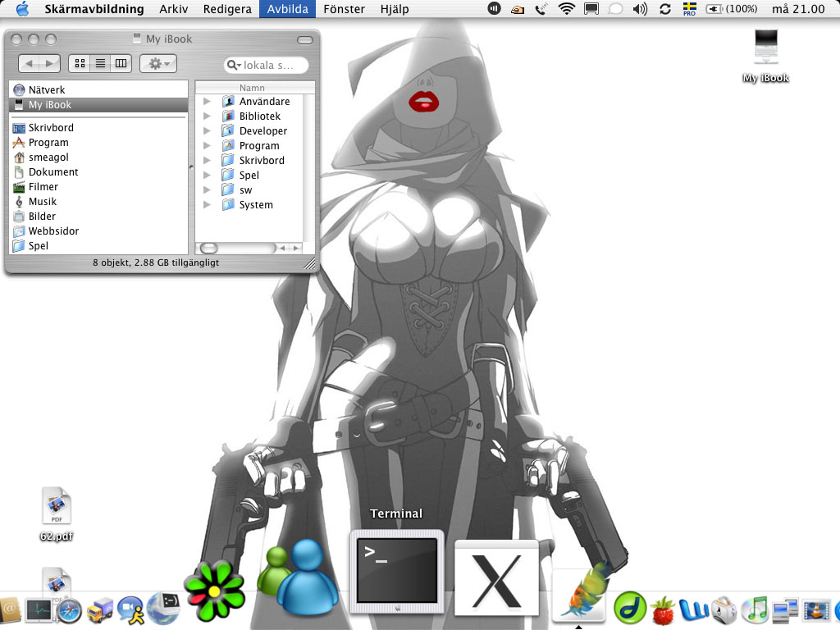
Task: Select the sw folder row
Action: 249,189
